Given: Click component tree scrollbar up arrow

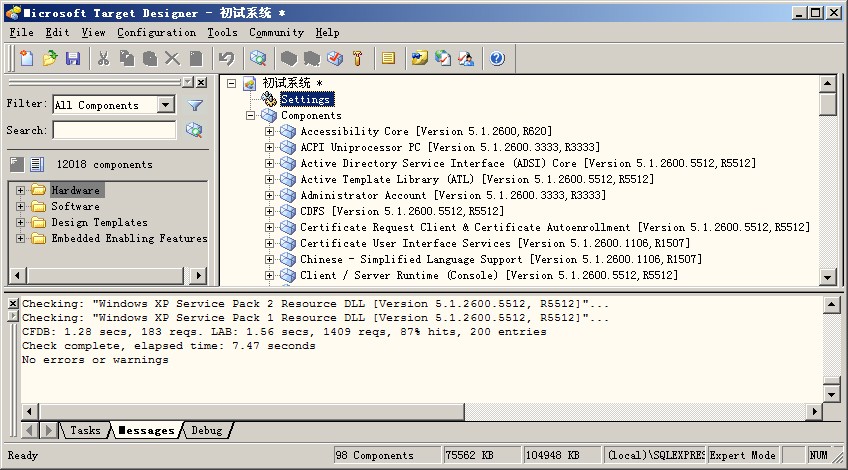Looking at the screenshot, I should click(x=827, y=83).
